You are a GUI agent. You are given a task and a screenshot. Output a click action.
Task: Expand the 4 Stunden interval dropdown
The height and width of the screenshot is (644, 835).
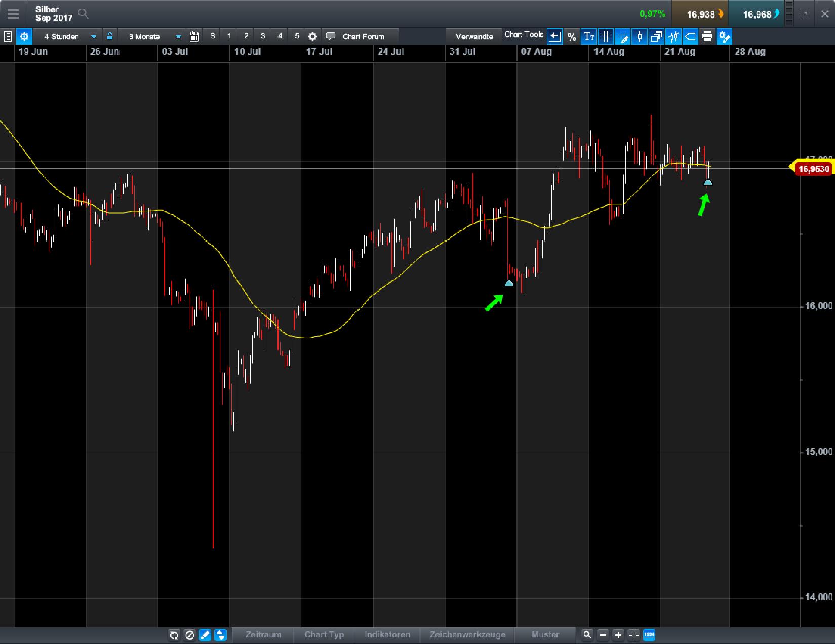click(x=93, y=36)
